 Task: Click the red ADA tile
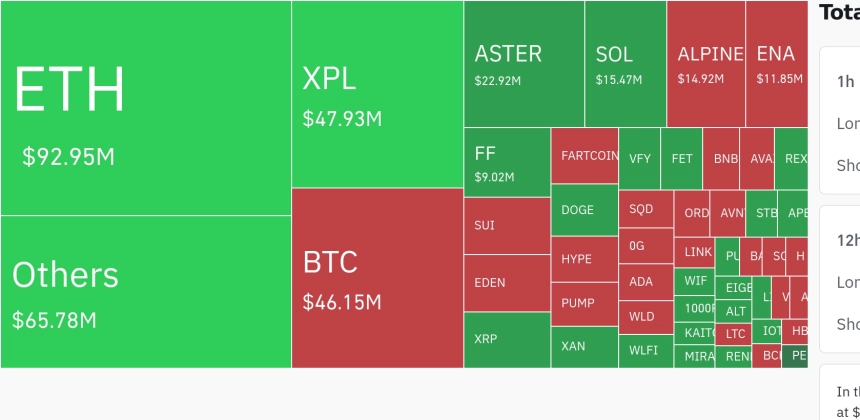click(x=646, y=282)
